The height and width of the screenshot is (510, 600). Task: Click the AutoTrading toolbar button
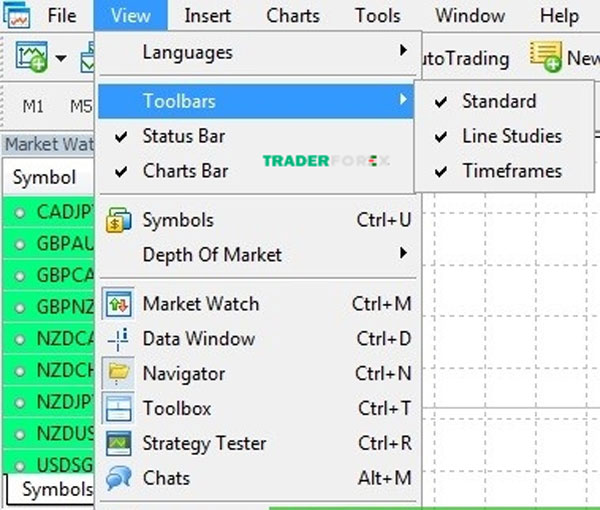click(x=466, y=58)
